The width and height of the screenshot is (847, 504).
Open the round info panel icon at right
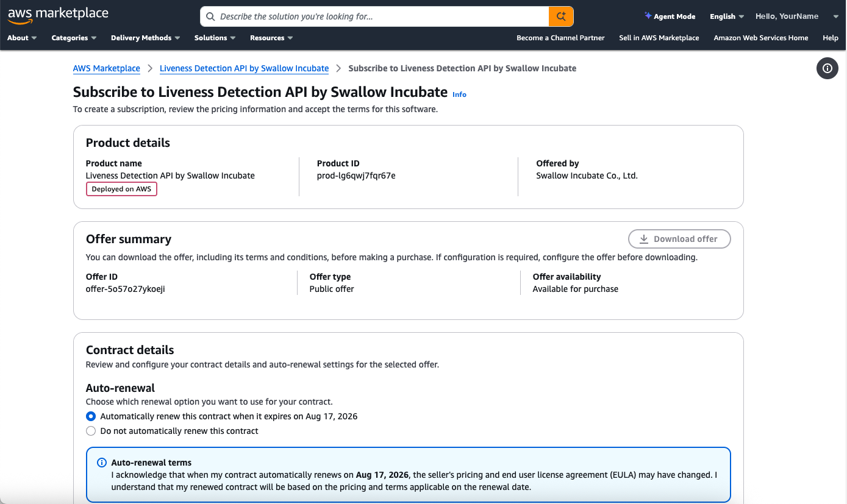(x=827, y=68)
